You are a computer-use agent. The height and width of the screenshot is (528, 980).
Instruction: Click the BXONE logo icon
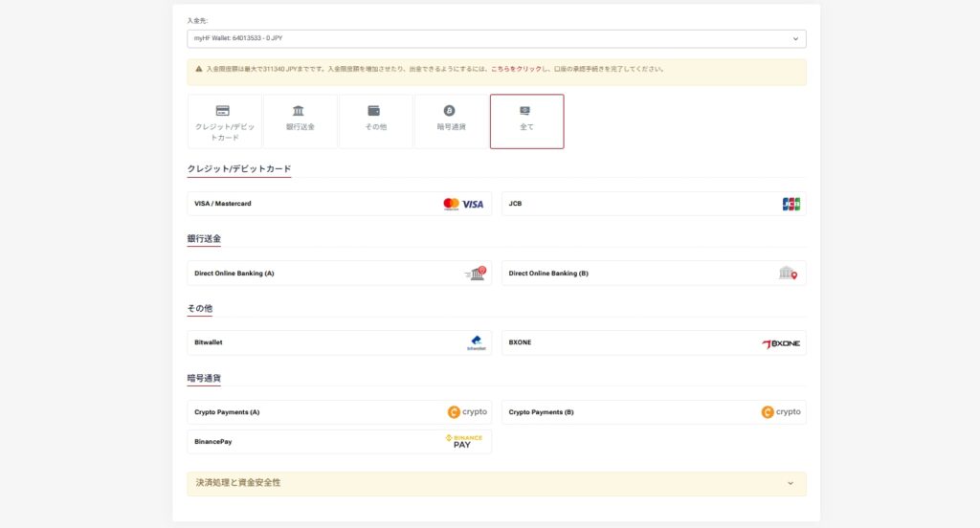[x=780, y=343]
